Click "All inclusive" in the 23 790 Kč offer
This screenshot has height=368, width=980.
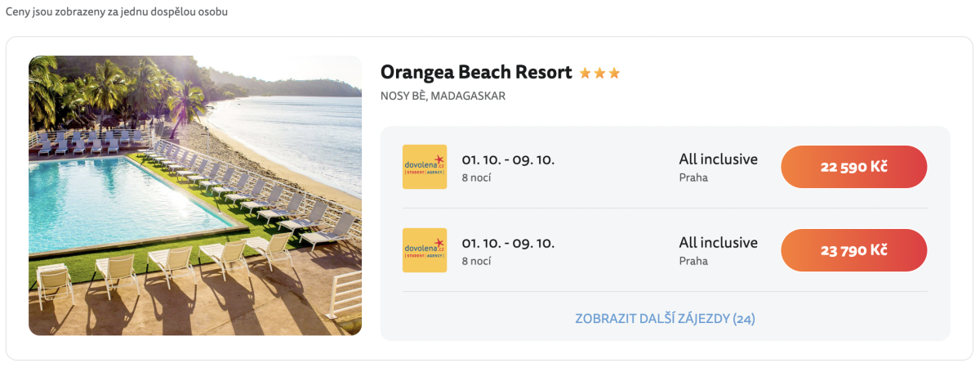(718, 243)
